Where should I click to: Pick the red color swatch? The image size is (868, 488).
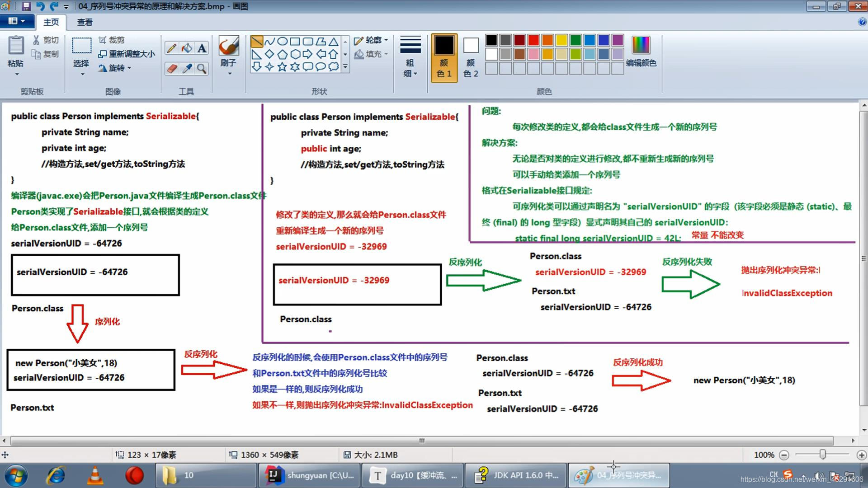pos(533,40)
